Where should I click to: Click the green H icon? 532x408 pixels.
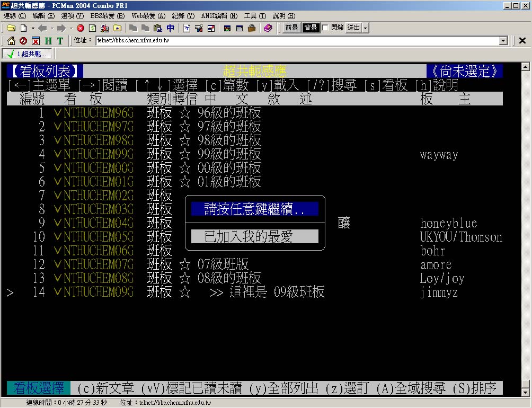[x=48, y=41]
